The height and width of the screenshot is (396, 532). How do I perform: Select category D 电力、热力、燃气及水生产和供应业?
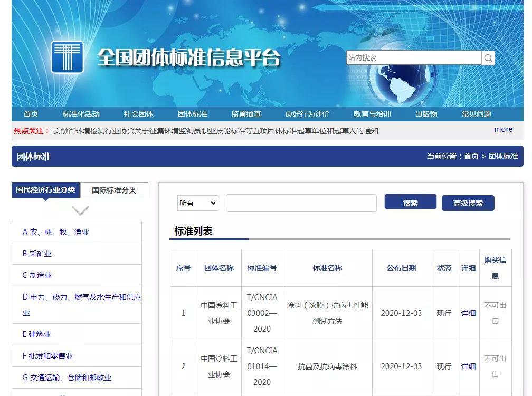[x=82, y=304]
